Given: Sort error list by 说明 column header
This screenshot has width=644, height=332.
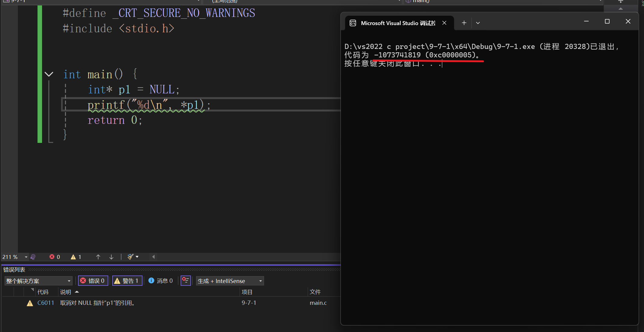Looking at the screenshot, I should tap(66, 292).
